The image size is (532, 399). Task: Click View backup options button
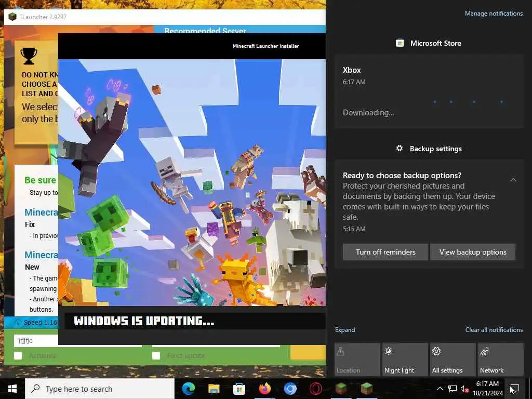tap(473, 252)
